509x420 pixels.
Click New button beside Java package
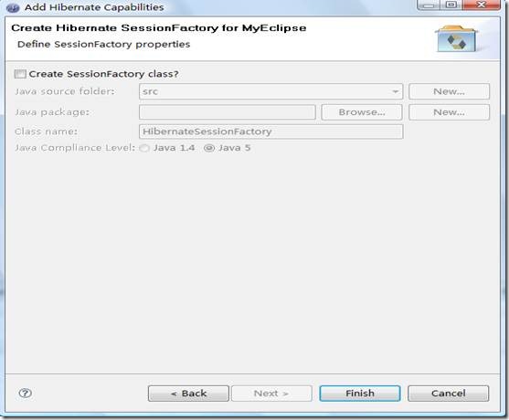(x=449, y=112)
